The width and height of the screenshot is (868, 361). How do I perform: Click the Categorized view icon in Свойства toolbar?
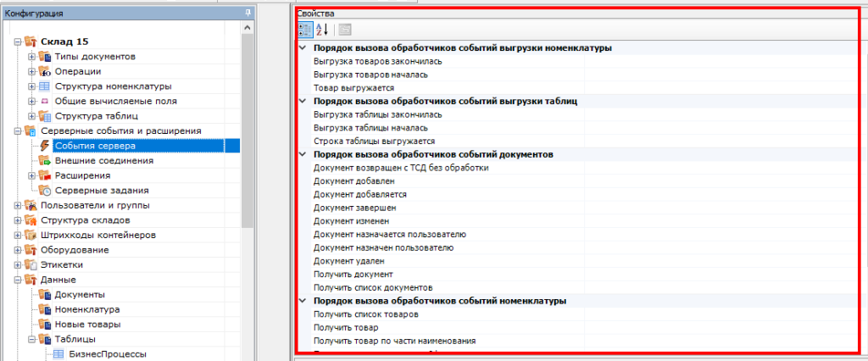click(x=305, y=31)
